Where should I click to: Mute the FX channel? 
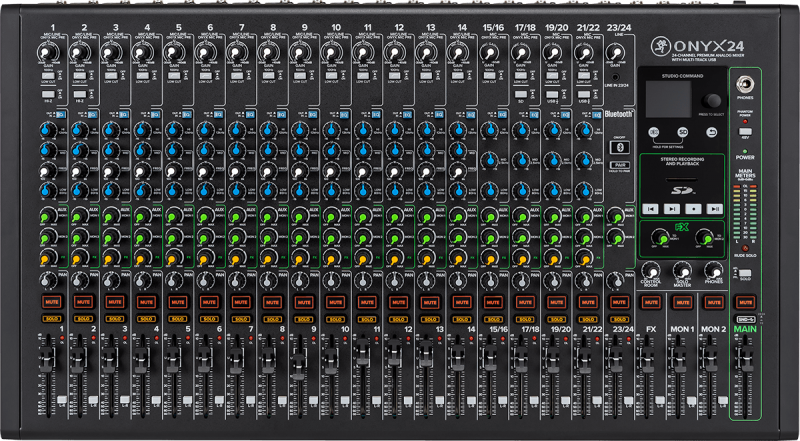[x=651, y=300]
